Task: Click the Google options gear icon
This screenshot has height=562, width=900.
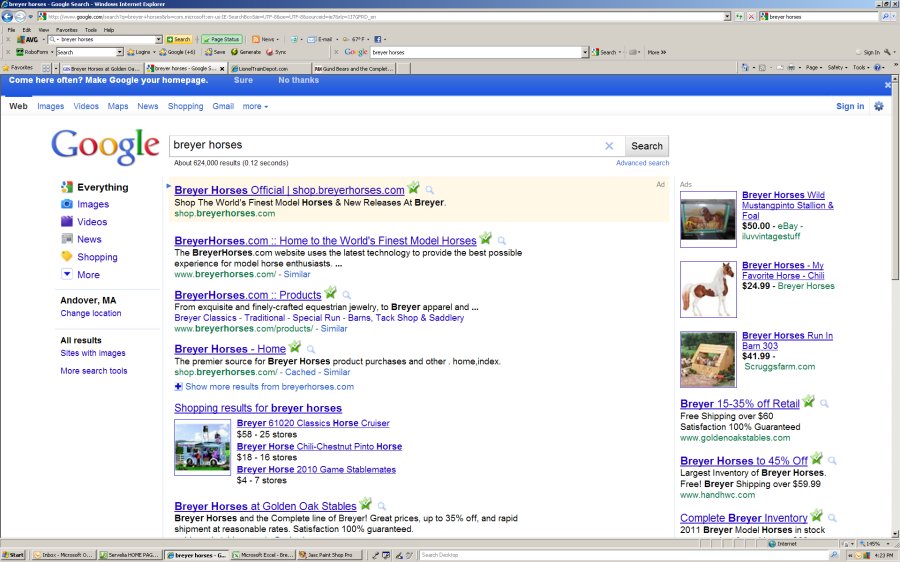Action: coord(879,106)
